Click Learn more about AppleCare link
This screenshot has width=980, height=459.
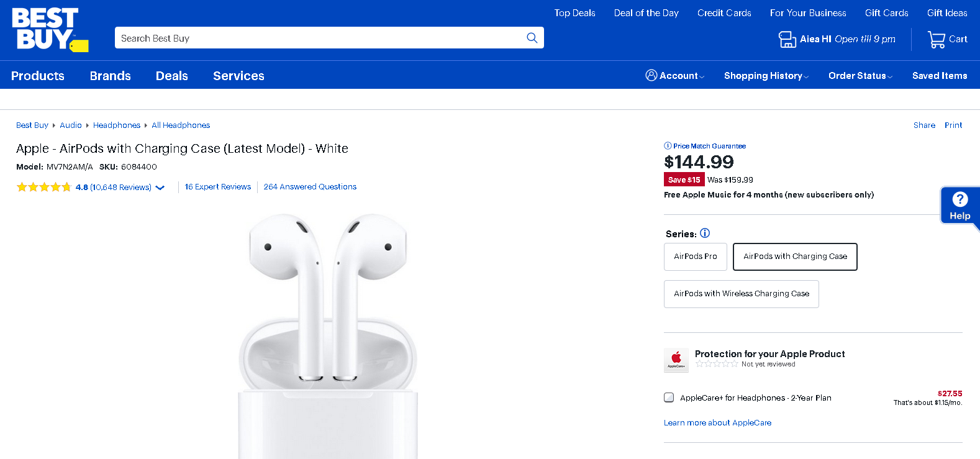pyautogui.click(x=717, y=423)
